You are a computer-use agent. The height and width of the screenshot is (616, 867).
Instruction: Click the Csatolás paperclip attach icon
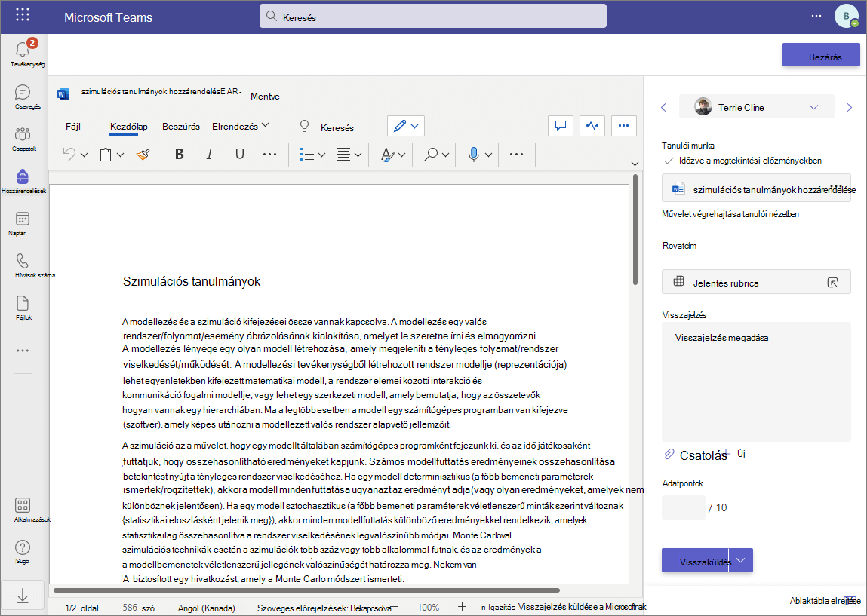tap(669, 455)
